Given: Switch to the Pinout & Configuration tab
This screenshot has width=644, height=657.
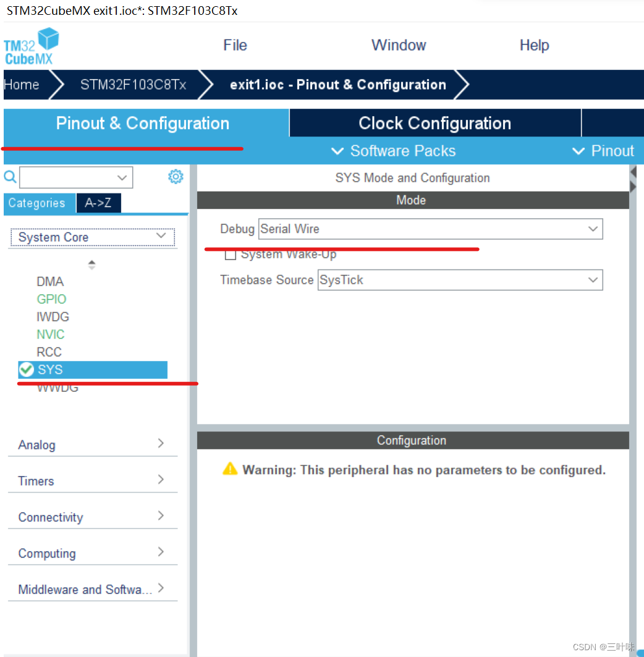Looking at the screenshot, I should 146,123.
